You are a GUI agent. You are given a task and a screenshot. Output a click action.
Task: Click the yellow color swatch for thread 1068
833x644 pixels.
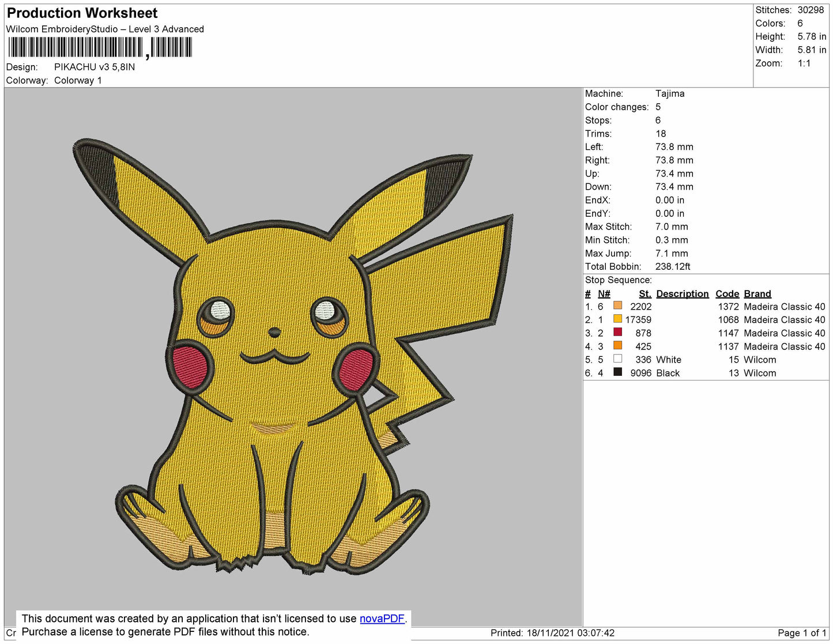(x=617, y=319)
